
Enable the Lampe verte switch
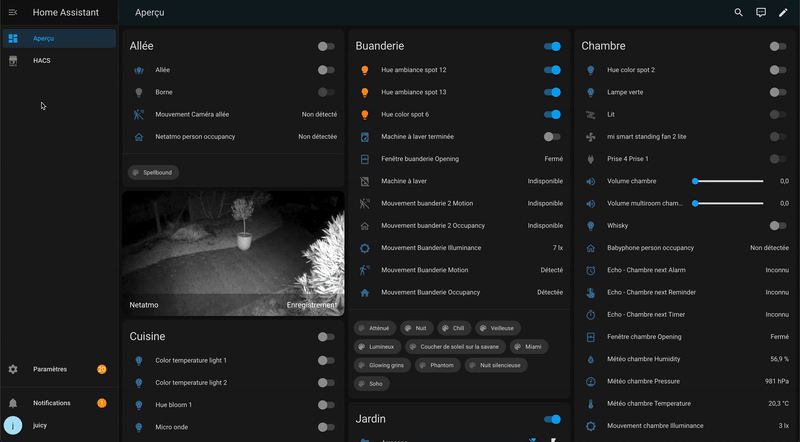click(778, 92)
